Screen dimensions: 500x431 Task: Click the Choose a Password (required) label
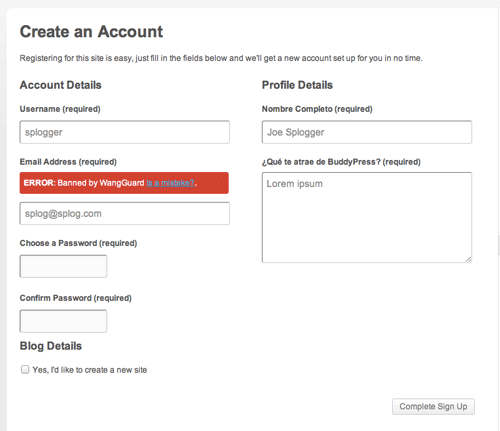point(78,243)
